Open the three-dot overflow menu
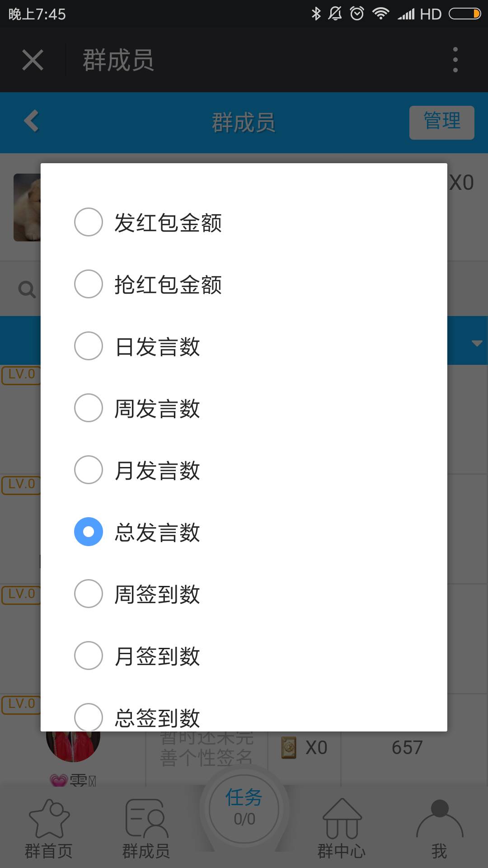 coord(455,60)
